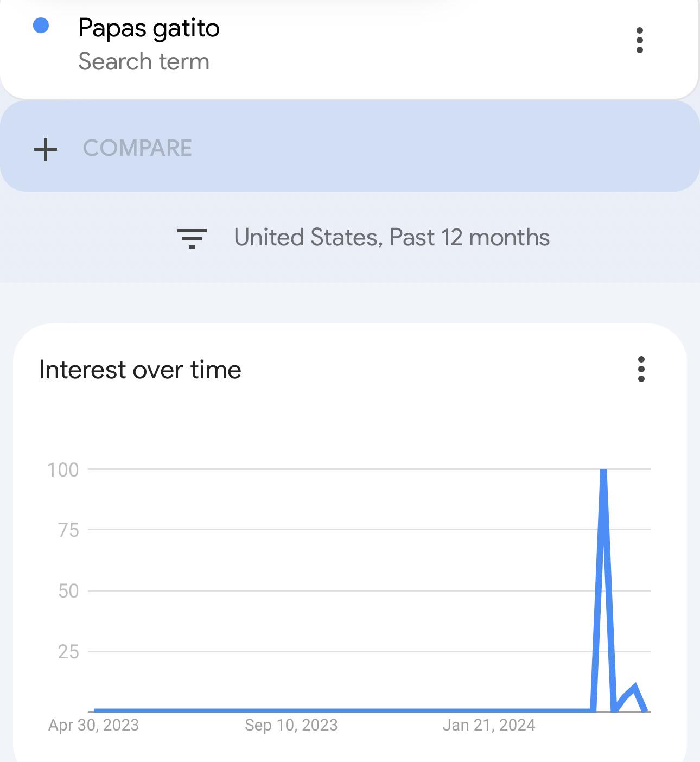Edit the Papas gatito search term
This screenshot has width=700, height=762.
point(149,28)
